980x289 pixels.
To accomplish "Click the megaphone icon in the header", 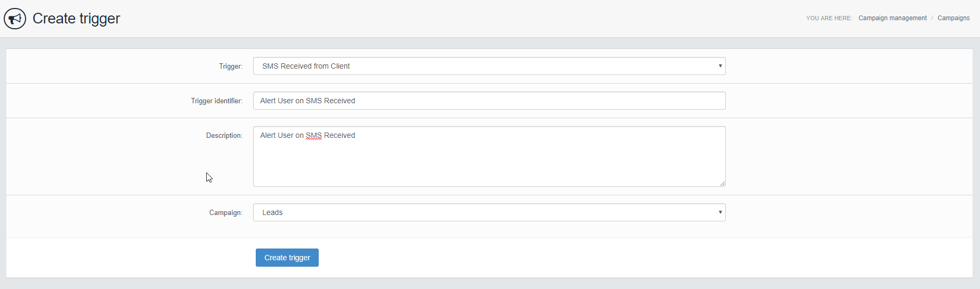I will 15,19.
